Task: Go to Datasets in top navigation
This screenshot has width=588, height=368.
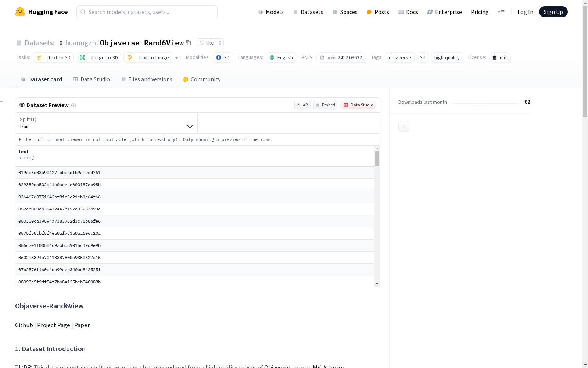Action: 308,12
